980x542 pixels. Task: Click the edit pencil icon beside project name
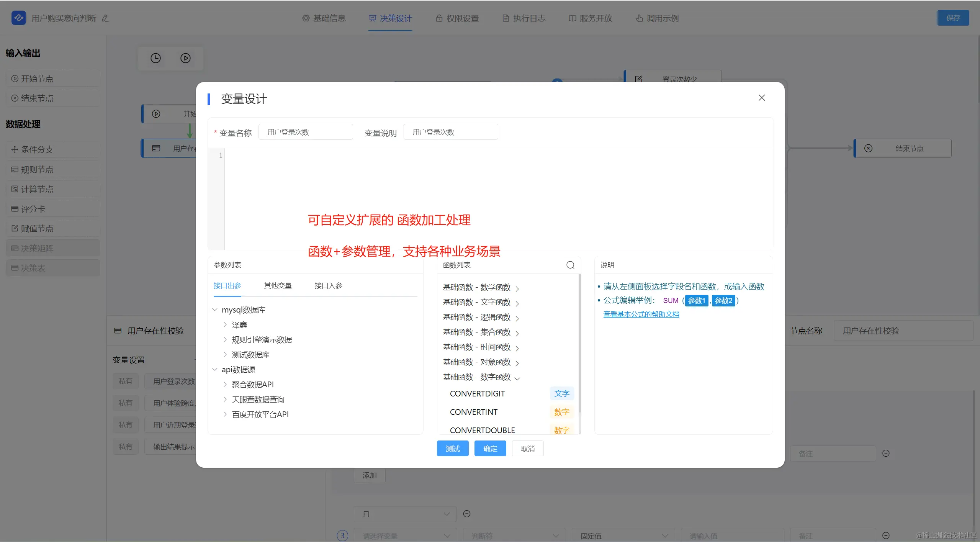tap(105, 18)
